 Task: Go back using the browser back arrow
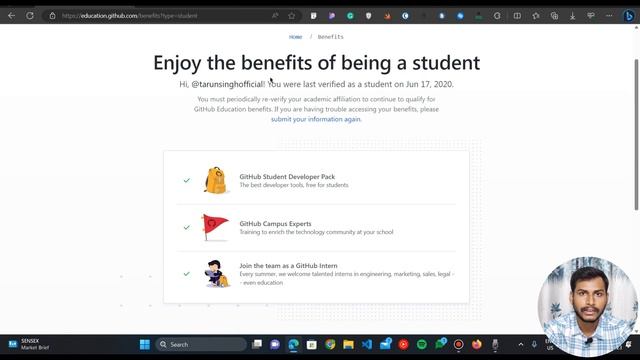coord(11,16)
